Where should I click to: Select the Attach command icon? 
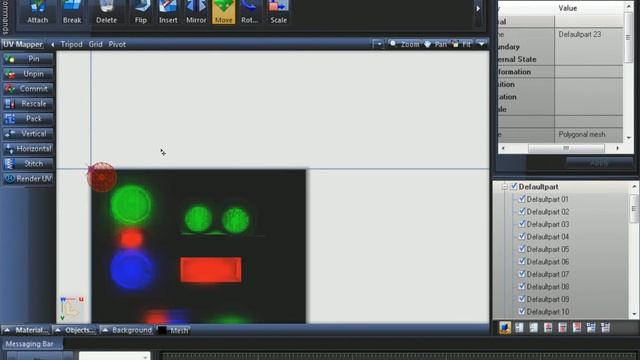(x=38, y=12)
